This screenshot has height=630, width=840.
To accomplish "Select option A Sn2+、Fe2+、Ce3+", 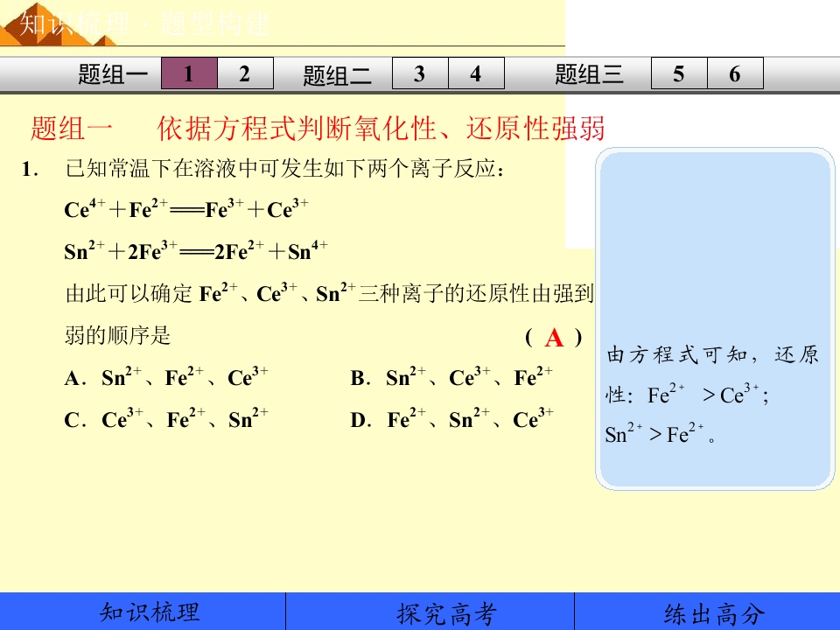I will (166, 377).
